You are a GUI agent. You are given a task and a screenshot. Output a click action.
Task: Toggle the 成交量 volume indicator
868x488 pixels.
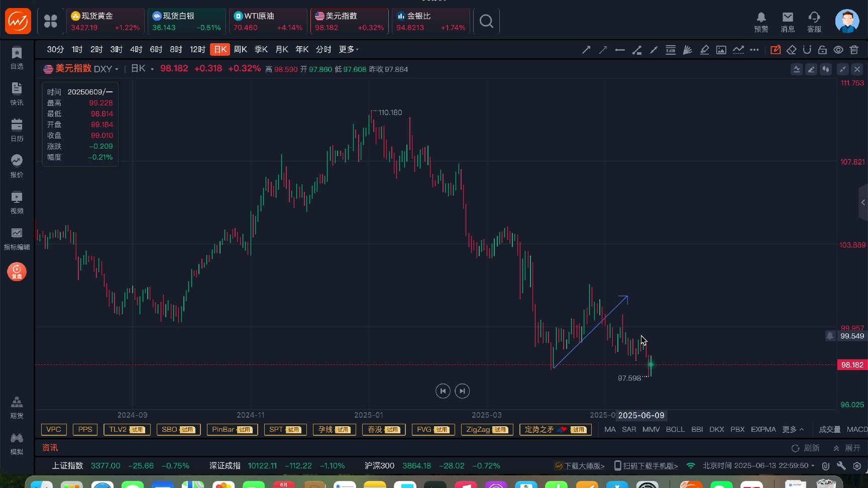[x=829, y=429]
